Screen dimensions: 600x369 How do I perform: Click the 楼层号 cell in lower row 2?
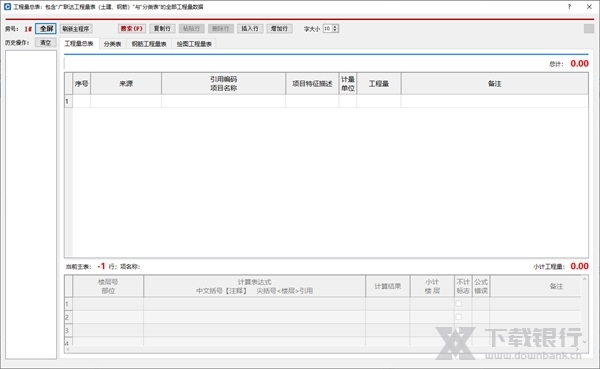click(108, 317)
